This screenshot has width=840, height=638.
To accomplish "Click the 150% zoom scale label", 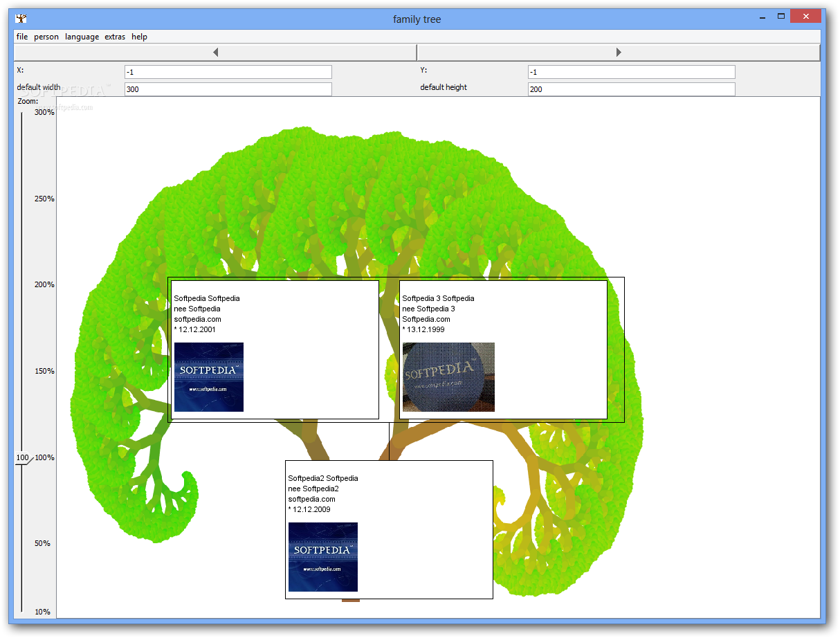I will 44,371.
